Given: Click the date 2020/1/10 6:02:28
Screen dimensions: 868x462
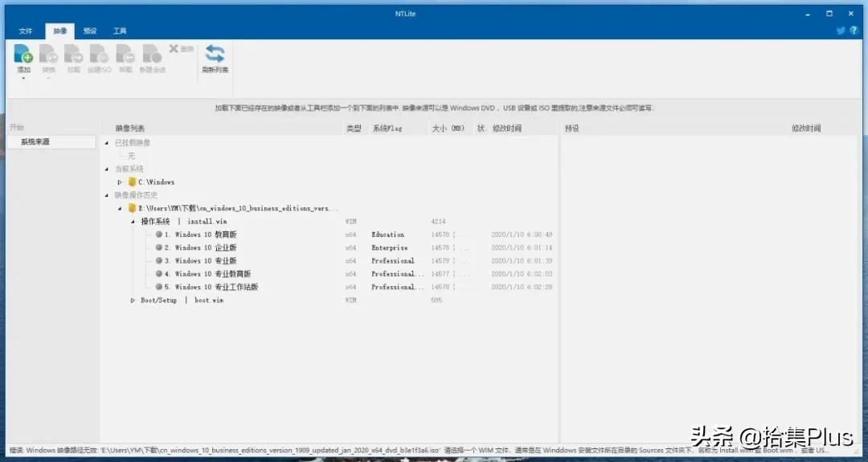Looking at the screenshot, I should [x=522, y=287].
